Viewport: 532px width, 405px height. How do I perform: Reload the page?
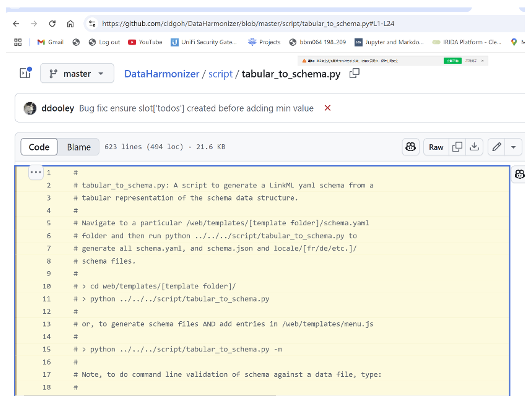point(52,24)
